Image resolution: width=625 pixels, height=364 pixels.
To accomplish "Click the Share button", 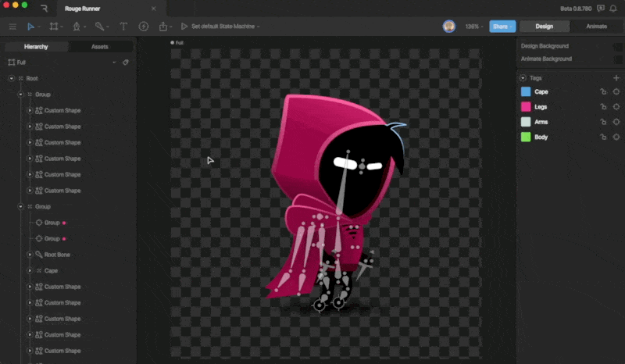I will [502, 27].
